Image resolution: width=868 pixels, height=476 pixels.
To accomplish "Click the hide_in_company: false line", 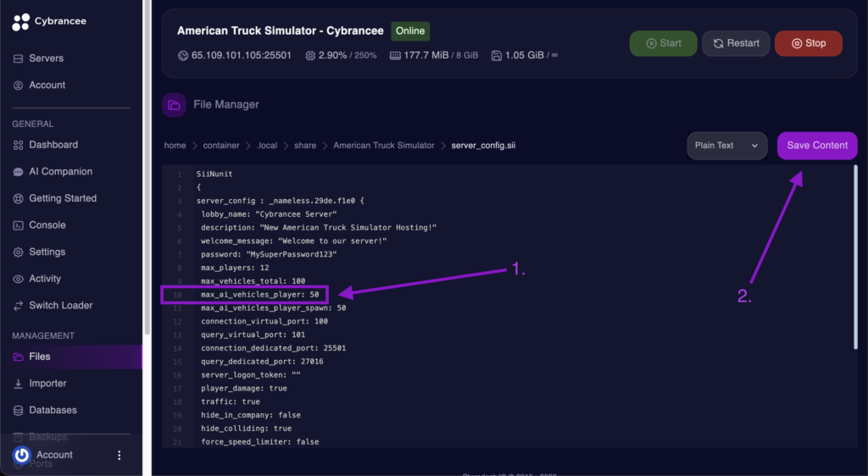I will [x=251, y=415].
